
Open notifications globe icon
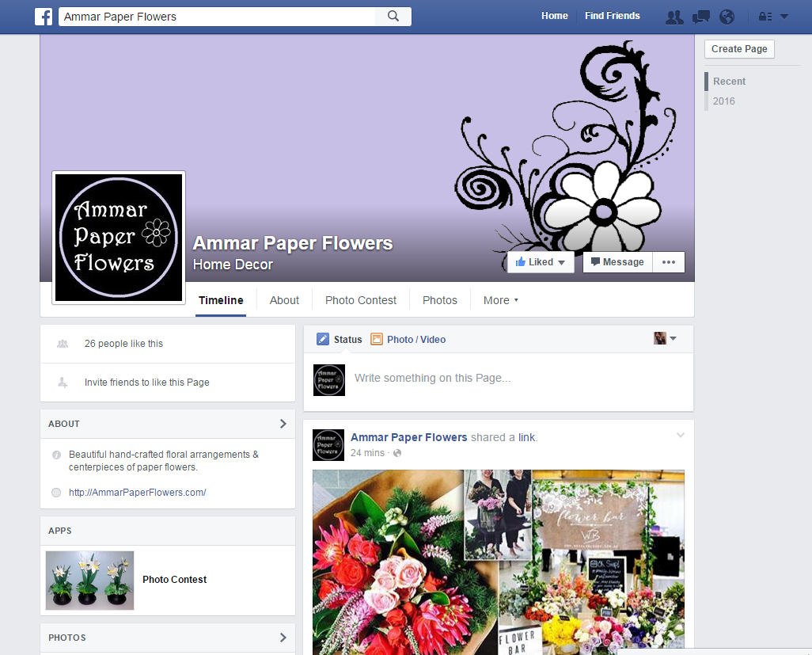pos(727,17)
